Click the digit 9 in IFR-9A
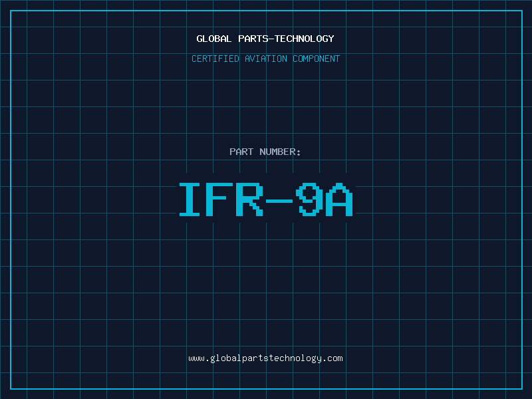The image size is (532, 399). point(309,199)
